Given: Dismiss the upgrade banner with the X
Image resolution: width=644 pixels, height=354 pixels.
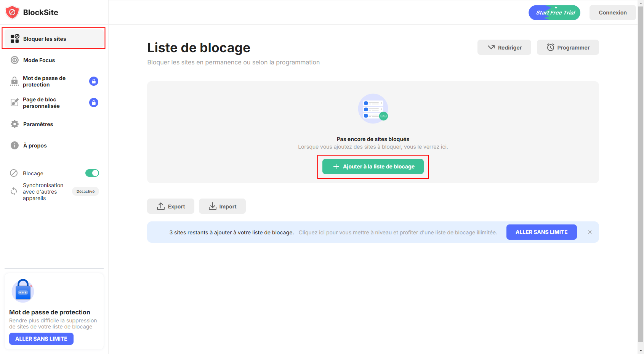Looking at the screenshot, I should coord(590,232).
